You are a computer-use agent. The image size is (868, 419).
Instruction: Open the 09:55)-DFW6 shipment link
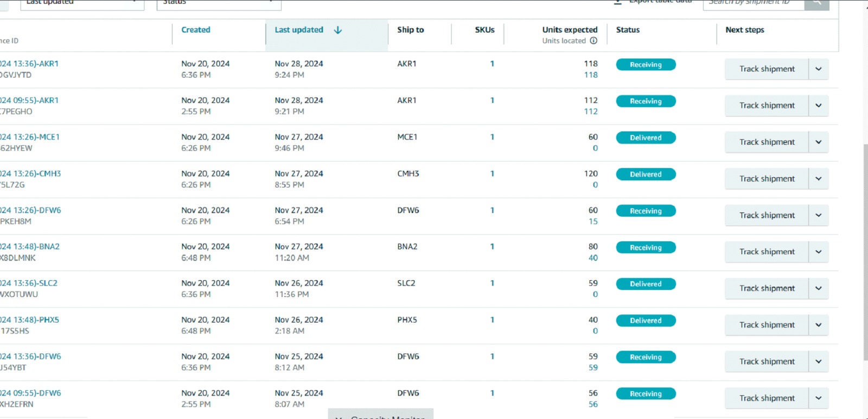coord(30,393)
